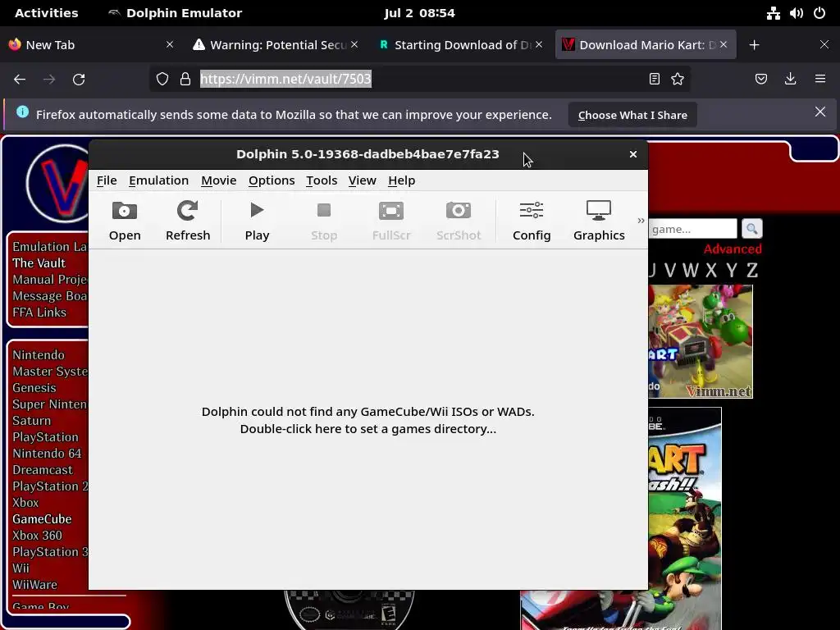Viewport: 840px width, 630px height.
Task: Click the Firefox forward arrow
Action: [49, 80]
